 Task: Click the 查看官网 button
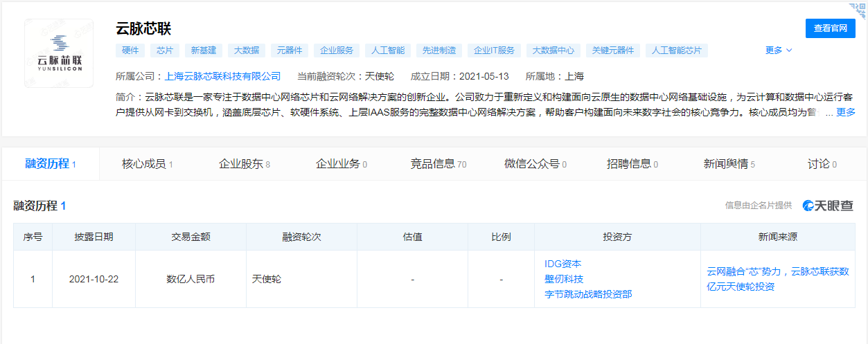pyautogui.click(x=830, y=28)
